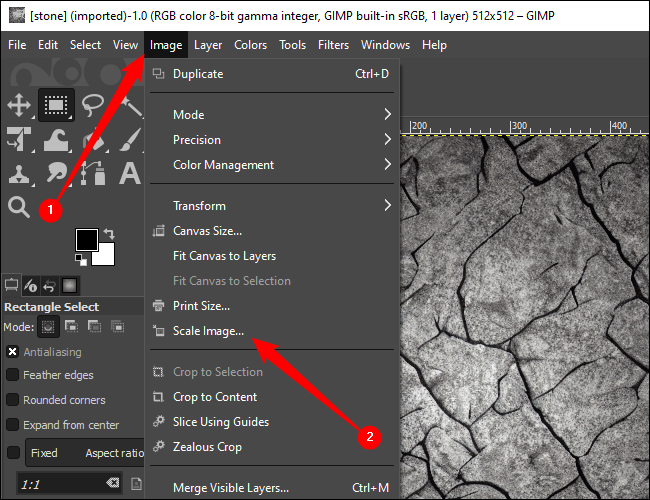The width and height of the screenshot is (650, 500).
Task: Expand the Mode submenu
Action: [x=272, y=114]
